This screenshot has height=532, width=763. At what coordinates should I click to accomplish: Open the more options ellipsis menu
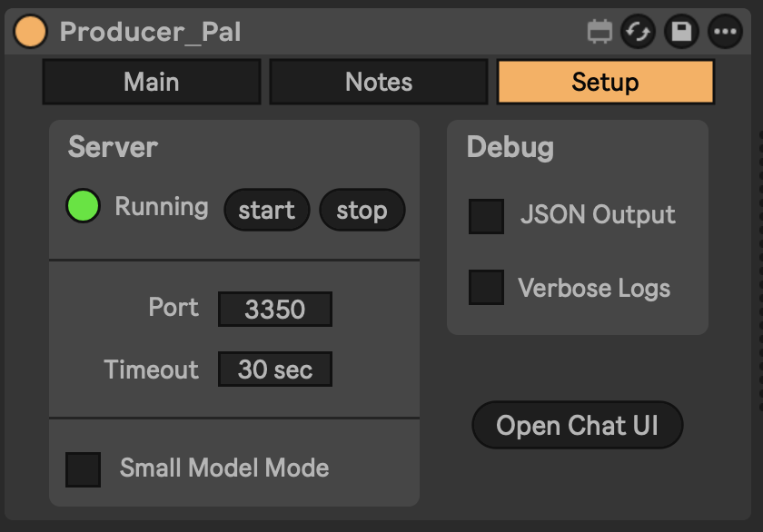(724, 32)
